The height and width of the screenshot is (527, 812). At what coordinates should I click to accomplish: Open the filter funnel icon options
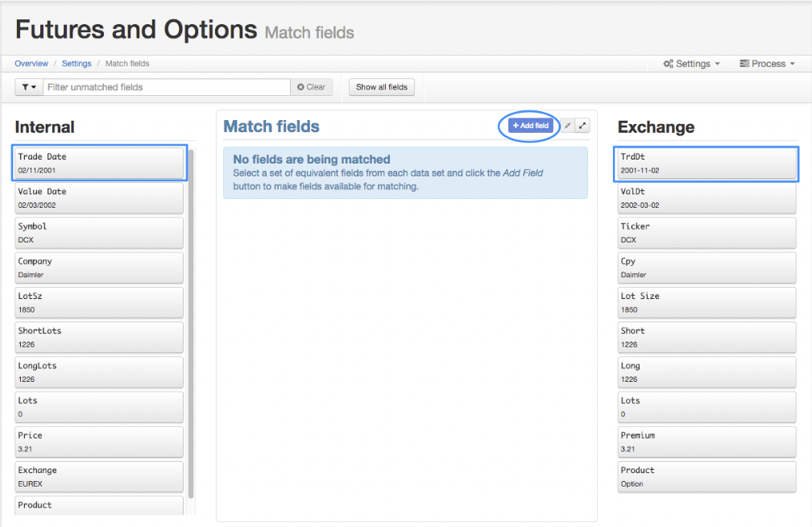(25, 86)
